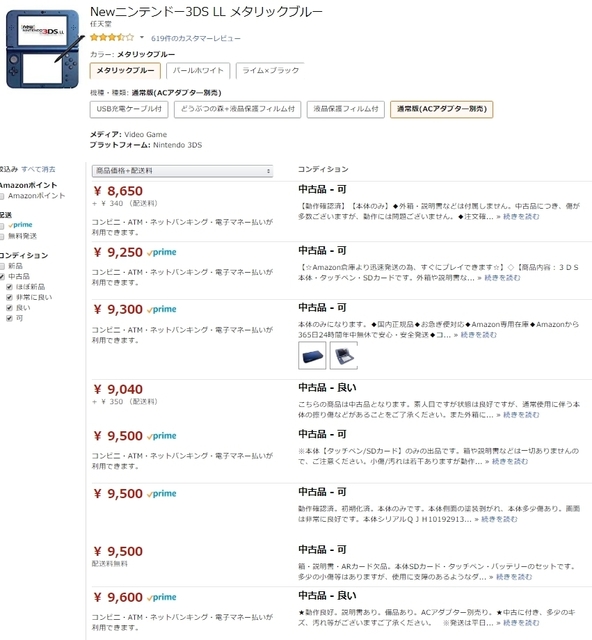
Task: Toggle the 新品 condition checkbox
Action: pyautogui.click(x=2, y=266)
